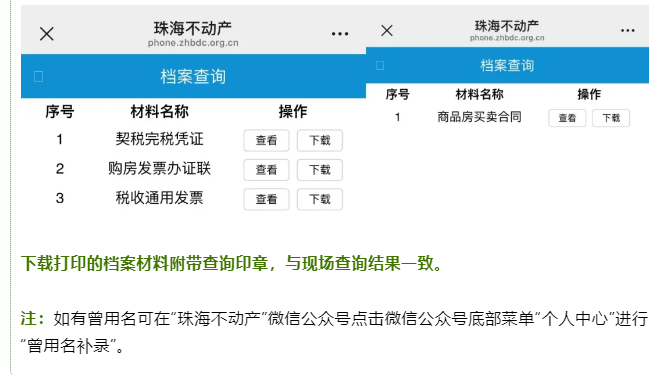Download 契税完税凭证 file

tap(319, 140)
